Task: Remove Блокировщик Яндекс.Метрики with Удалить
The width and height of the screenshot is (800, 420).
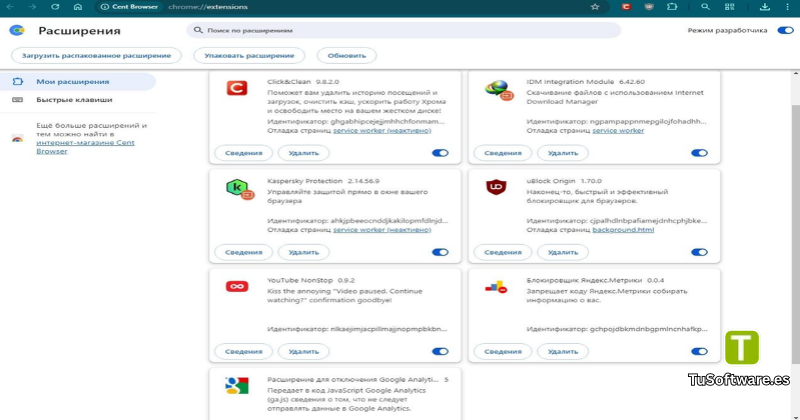Action: 562,352
